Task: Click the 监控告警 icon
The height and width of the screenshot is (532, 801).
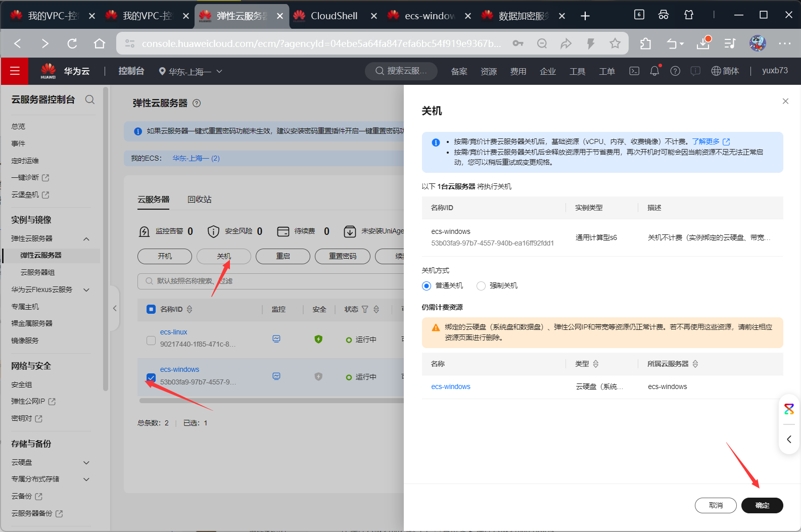Action: click(144, 231)
